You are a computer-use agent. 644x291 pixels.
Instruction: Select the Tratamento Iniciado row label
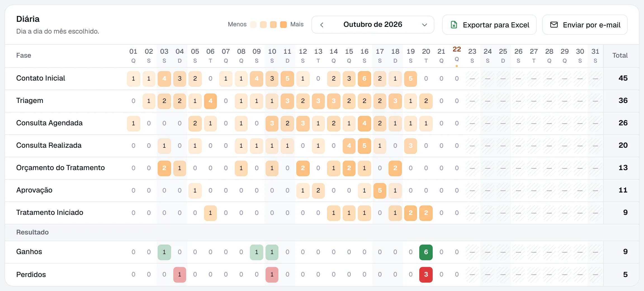(49, 212)
